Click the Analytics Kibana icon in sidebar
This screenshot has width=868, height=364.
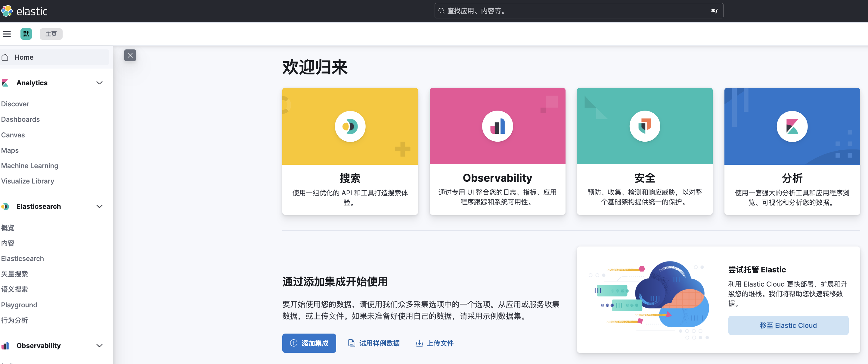[5, 83]
